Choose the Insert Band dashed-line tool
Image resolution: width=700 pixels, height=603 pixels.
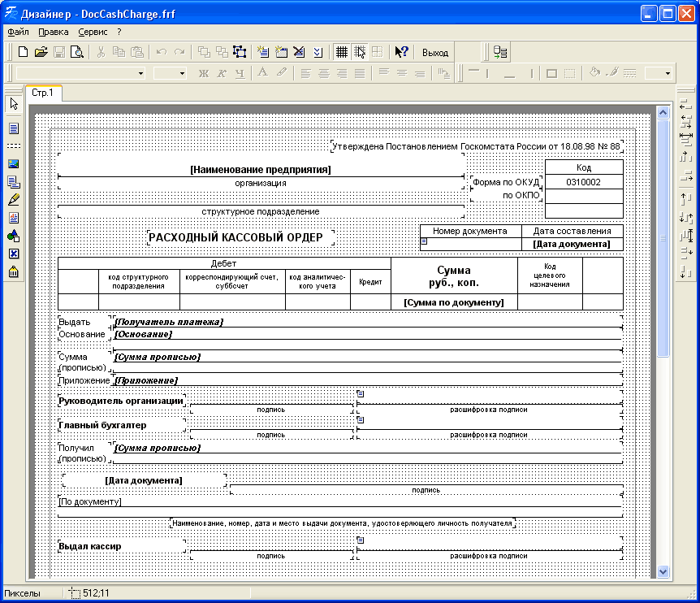click(14, 145)
